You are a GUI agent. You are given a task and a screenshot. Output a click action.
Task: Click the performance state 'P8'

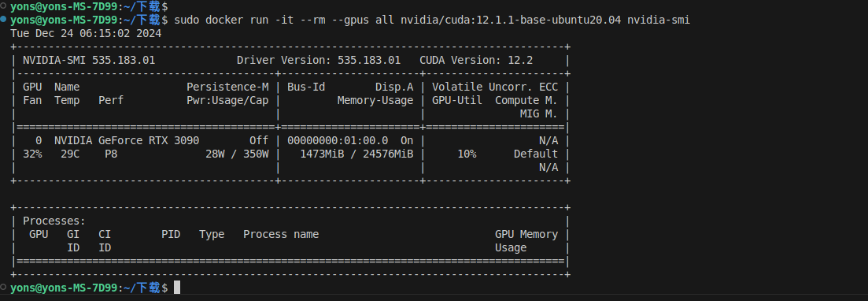coord(111,154)
